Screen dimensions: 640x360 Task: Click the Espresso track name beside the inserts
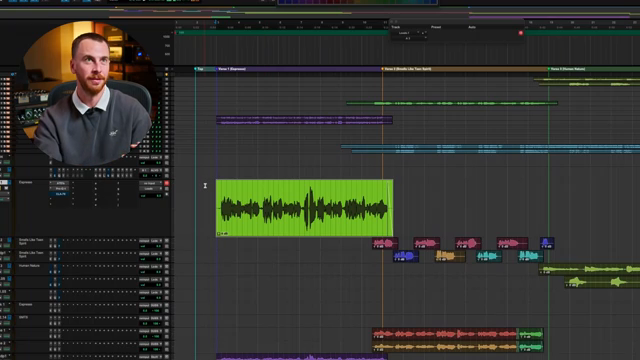pos(25,182)
